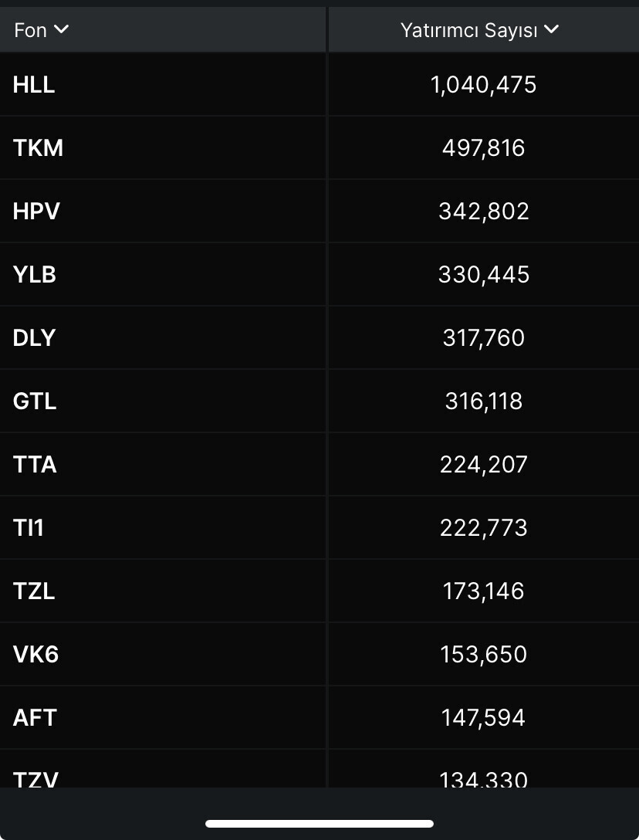Screen dimensions: 639x840
Task: Choose the VK6 fund row
Action: tap(35, 655)
